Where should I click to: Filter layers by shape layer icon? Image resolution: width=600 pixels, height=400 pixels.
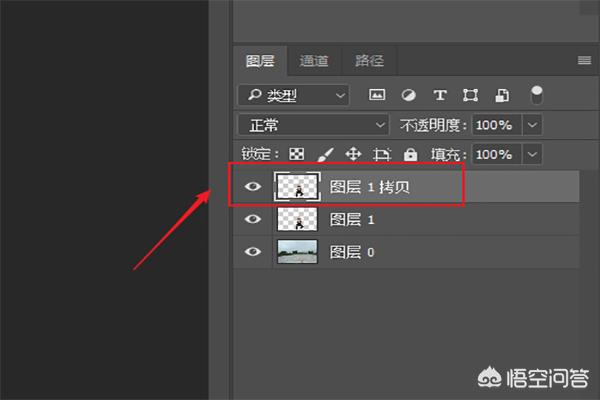pyautogui.click(x=470, y=95)
